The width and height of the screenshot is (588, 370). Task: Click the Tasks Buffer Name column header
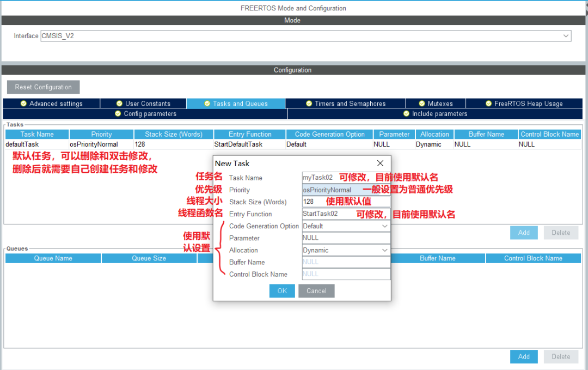[486, 135]
